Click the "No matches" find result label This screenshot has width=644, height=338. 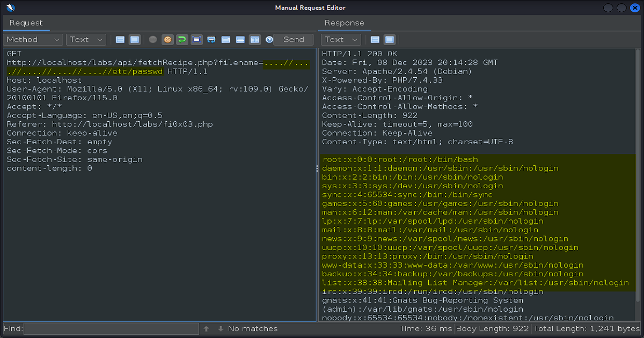[253, 328]
